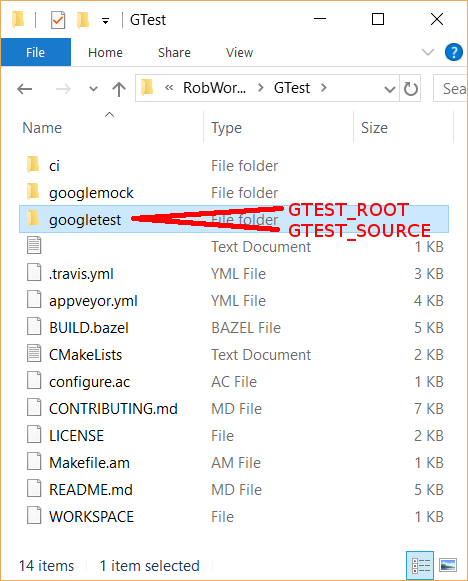
Task: Expand the address bar history dropdown
Action: (x=389, y=89)
